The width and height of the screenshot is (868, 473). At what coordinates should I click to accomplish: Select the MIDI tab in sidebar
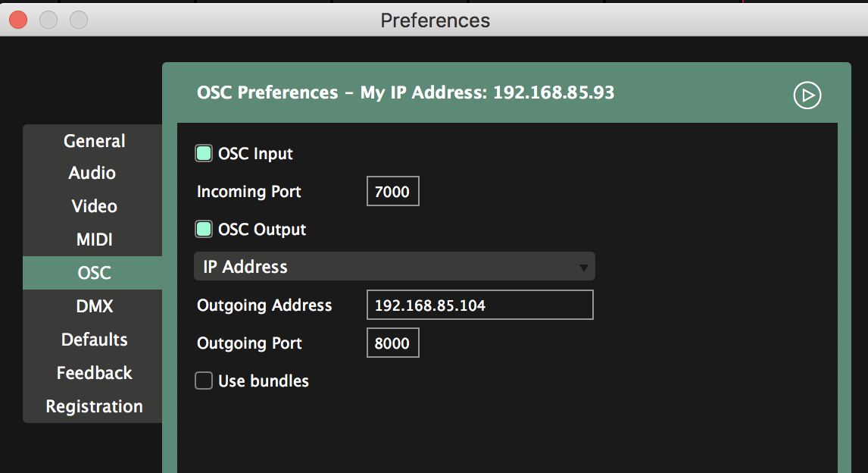94,240
